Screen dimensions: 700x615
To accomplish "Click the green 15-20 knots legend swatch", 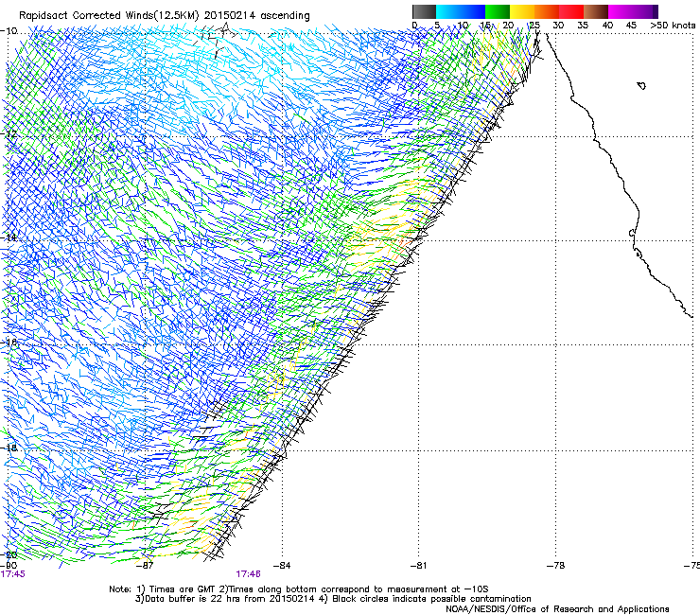I will pos(498,11).
